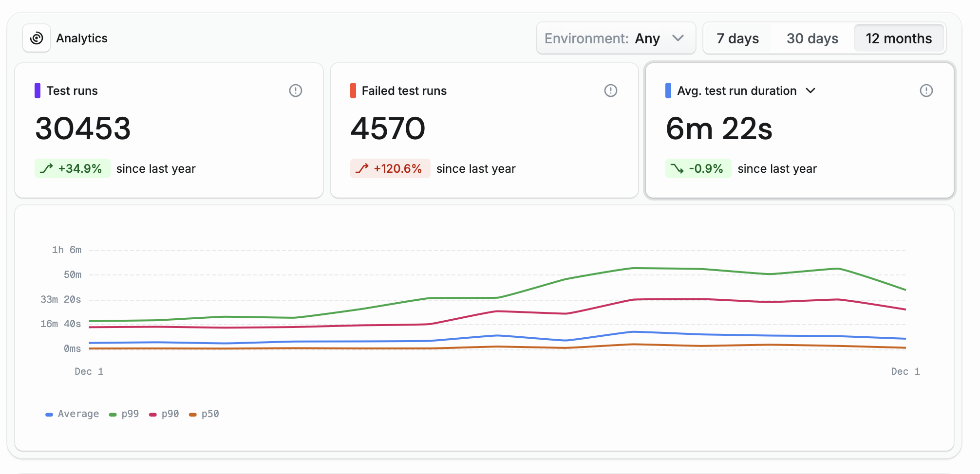Open the Environment dropdown
This screenshot has height=474, width=980.
pos(616,38)
